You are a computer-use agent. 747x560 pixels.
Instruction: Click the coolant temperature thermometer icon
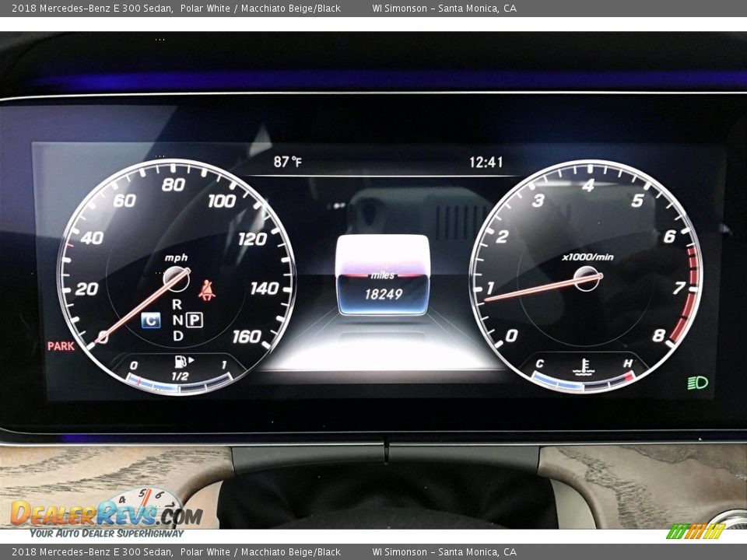pyautogui.click(x=584, y=366)
